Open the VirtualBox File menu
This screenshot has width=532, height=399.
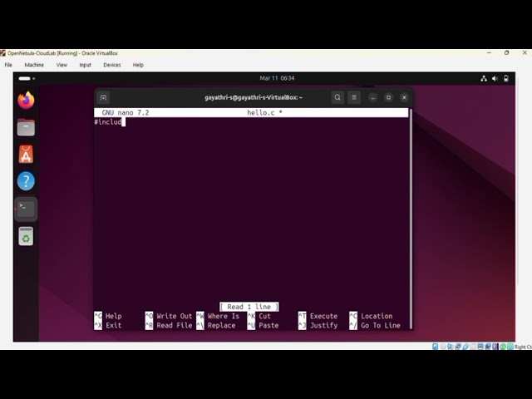[x=8, y=65]
